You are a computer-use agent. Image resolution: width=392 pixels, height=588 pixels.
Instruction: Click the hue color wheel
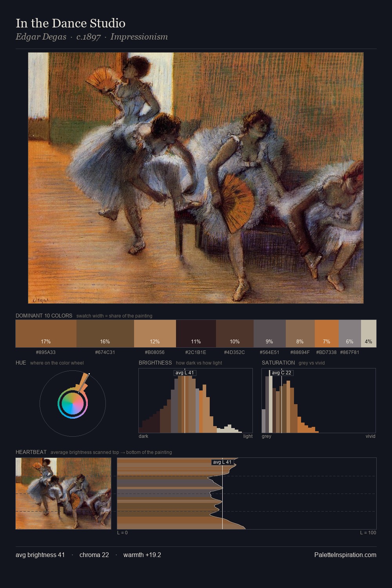[x=73, y=403]
